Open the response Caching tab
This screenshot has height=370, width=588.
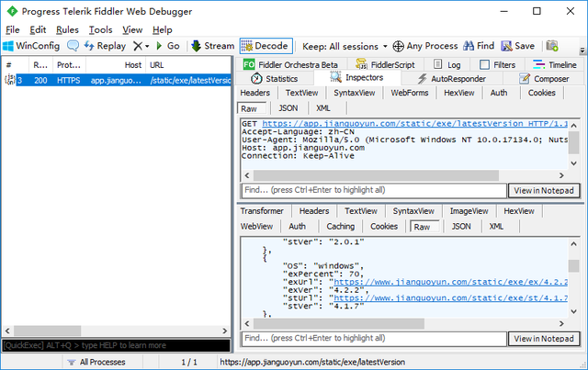tap(340, 227)
